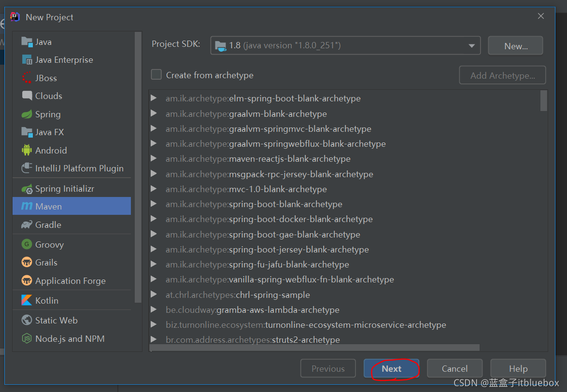Select the Spring leaf icon
The height and width of the screenshot is (392, 567).
tap(27, 114)
